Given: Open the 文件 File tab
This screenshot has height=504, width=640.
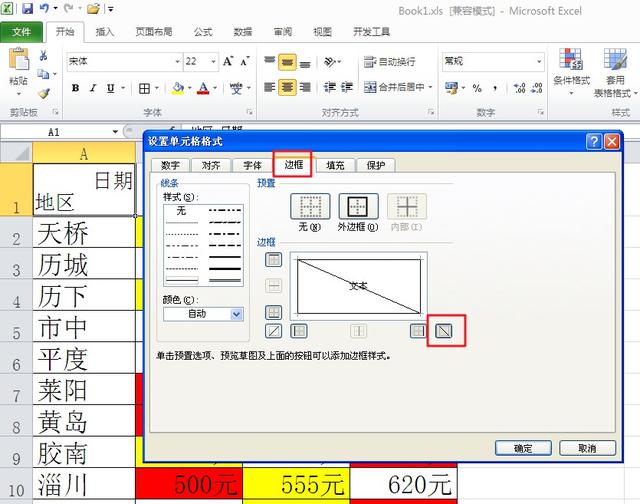Looking at the screenshot, I should pyautogui.click(x=21, y=32).
